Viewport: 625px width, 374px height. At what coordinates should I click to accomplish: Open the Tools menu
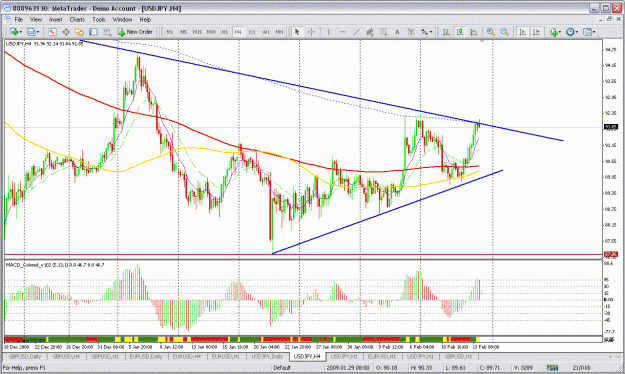(x=99, y=19)
